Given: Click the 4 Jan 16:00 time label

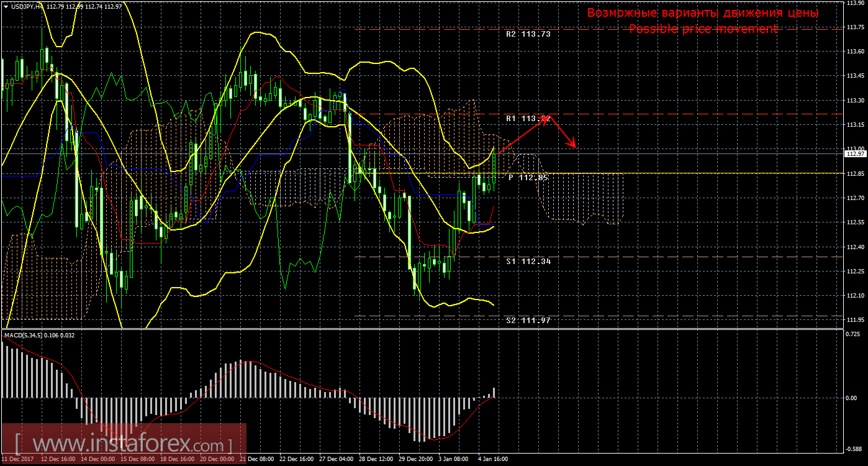Looking at the screenshot, I should [494, 460].
